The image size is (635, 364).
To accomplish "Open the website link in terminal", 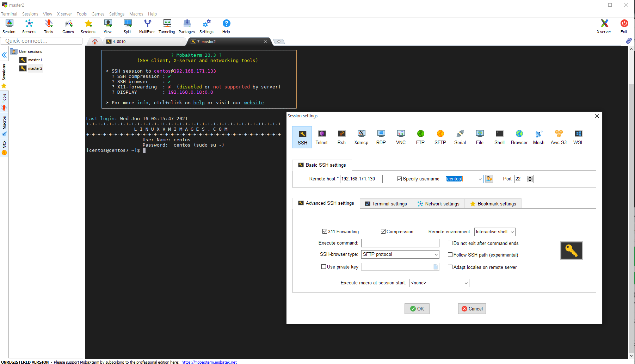I will pos(254,103).
